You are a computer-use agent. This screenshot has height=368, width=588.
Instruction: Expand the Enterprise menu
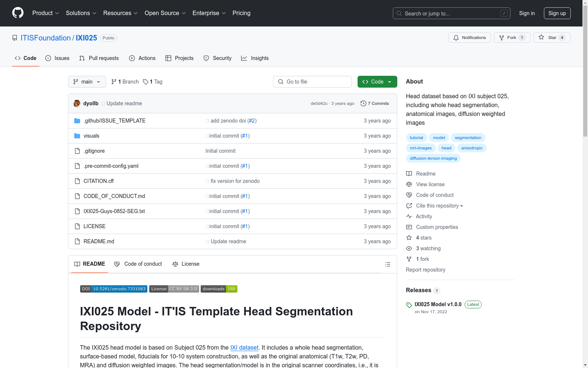209,13
